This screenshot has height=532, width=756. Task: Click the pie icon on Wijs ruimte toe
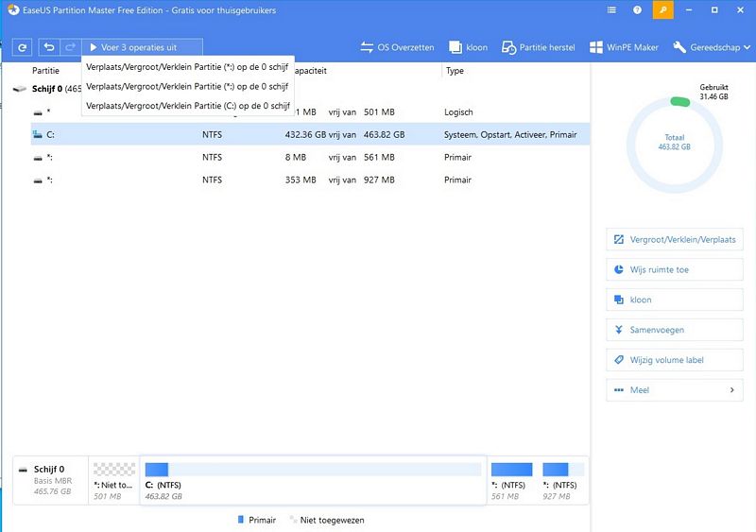click(x=619, y=269)
